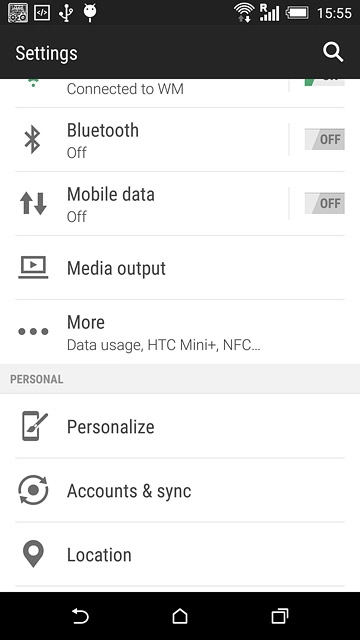Image resolution: width=360 pixels, height=640 pixels.
Task: Tap the Location pin icon
Action: point(33,554)
